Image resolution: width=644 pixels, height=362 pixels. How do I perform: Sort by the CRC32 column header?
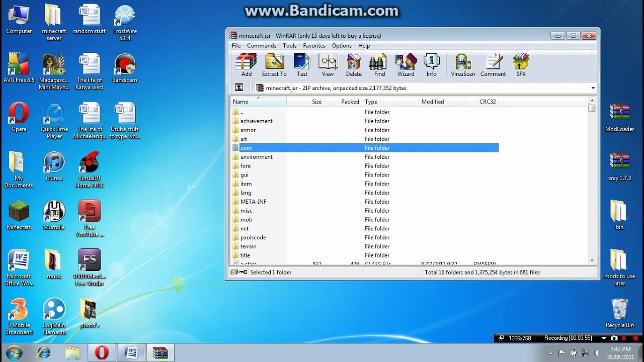pos(482,102)
